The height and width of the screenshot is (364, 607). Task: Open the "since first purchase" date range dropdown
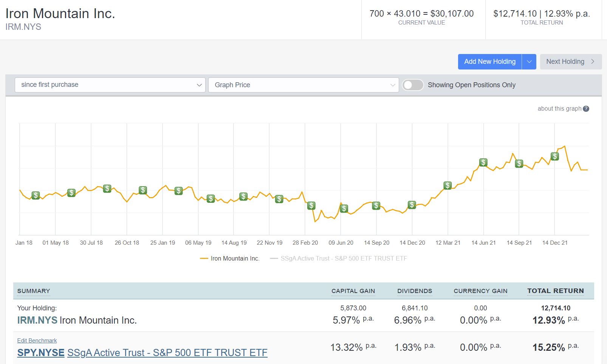[x=110, y=85]
